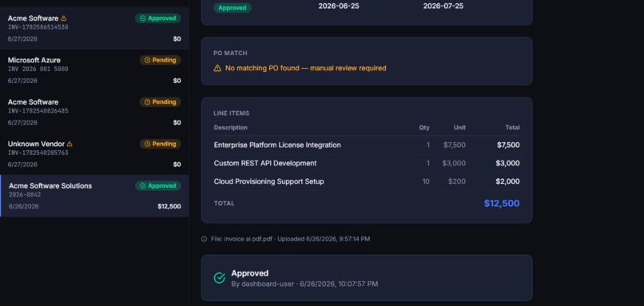Click the green approved checkmark icon
The height and width of the screenshot is (306, 644).
click(x=219, y=278)
